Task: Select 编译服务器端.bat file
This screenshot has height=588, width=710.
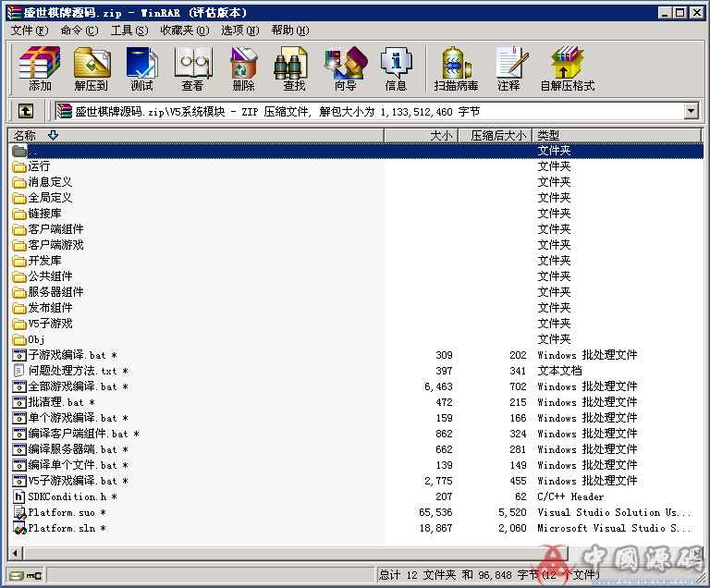Action: [70, 449]
